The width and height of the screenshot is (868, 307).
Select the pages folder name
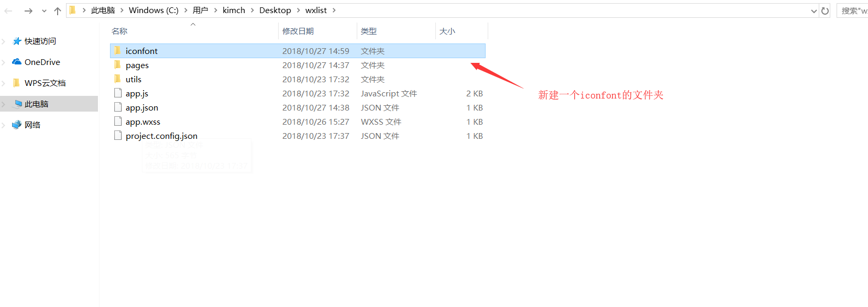pyautogui.click(x=137, y=65)
